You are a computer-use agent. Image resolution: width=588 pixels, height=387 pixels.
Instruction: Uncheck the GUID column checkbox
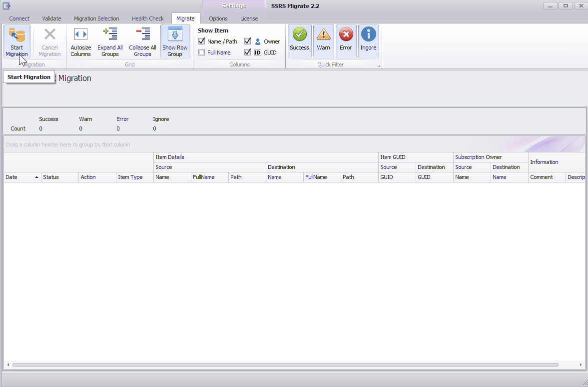pyautogui.click(x=247, y=52)
